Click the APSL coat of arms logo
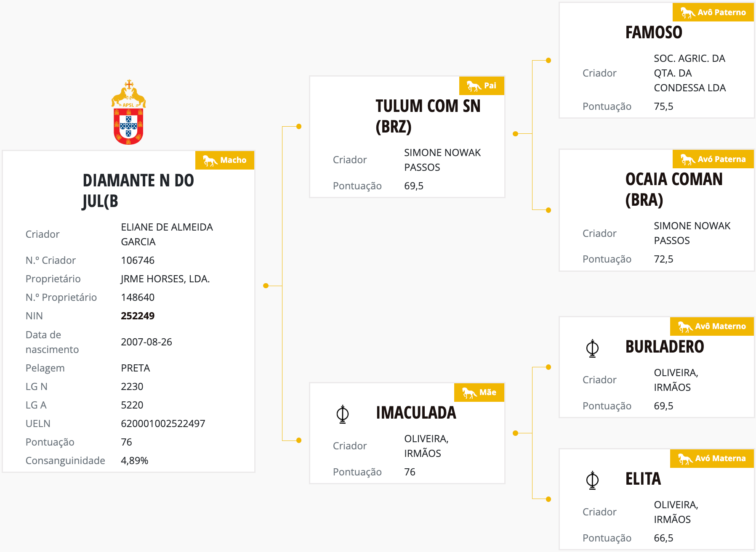The image size is (756, 552). (128, 112)
